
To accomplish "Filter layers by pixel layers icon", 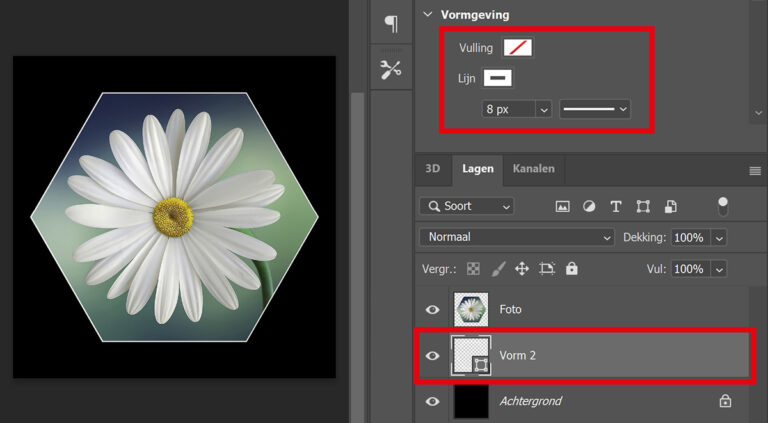I will [x=562, y=206].
